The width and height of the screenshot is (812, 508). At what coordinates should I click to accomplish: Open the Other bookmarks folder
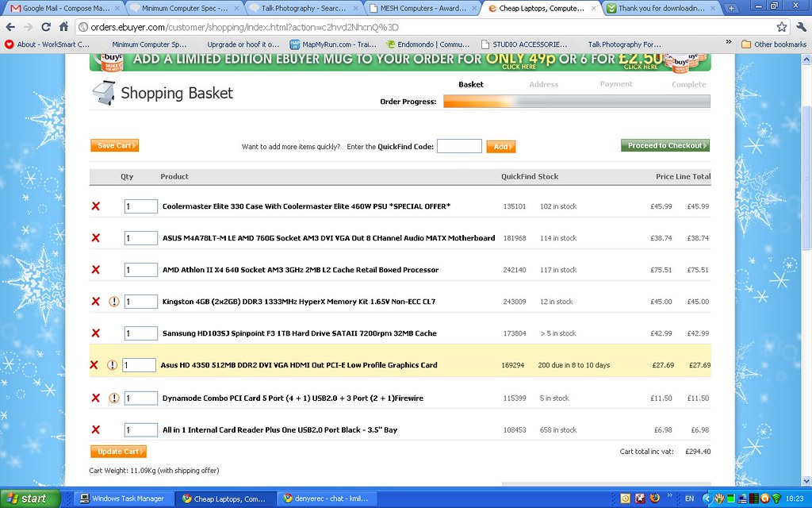tap(774, 44)
